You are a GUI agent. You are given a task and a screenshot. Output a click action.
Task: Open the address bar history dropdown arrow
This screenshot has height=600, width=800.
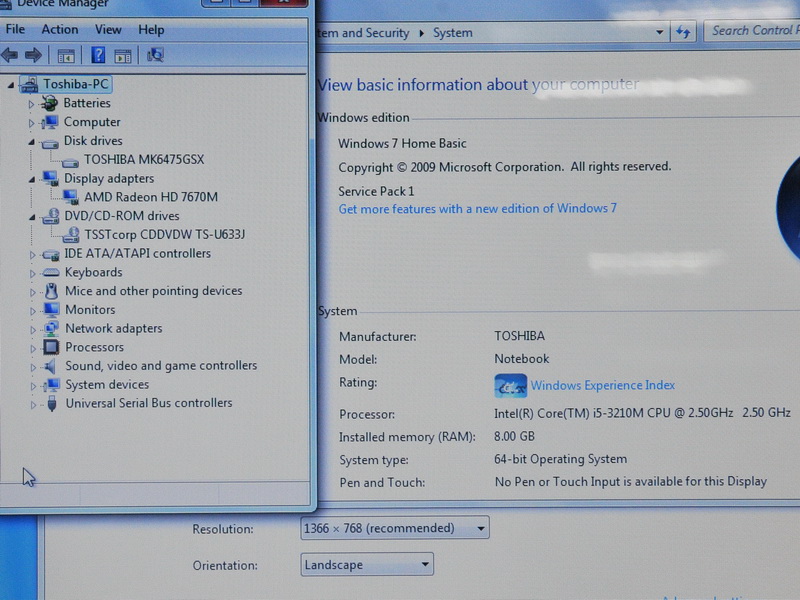pos(659,32)
